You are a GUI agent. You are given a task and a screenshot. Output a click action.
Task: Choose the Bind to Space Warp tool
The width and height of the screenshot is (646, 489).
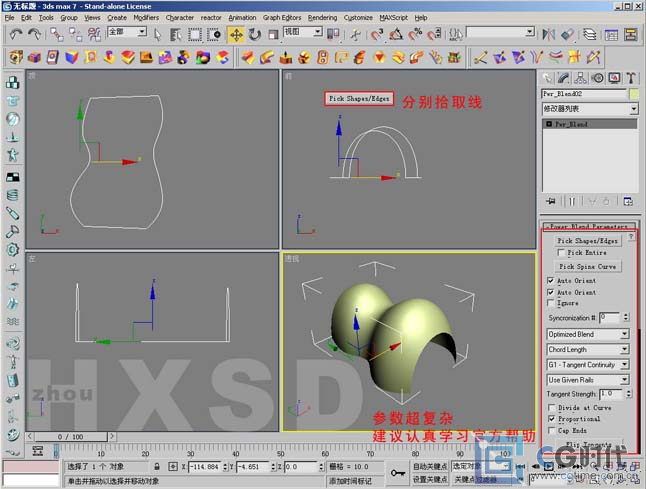pyautogui.click(x=94, y=35)
